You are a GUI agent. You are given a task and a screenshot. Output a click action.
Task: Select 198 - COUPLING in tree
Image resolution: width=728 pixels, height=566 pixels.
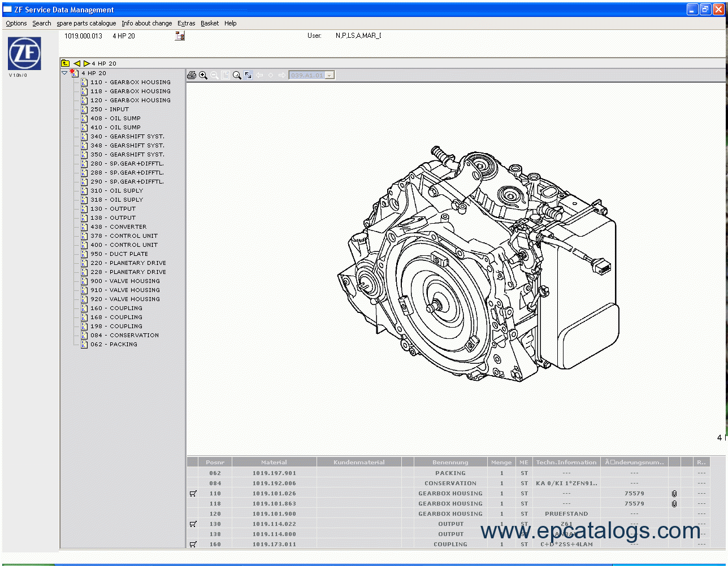click(x=116, y=326)
